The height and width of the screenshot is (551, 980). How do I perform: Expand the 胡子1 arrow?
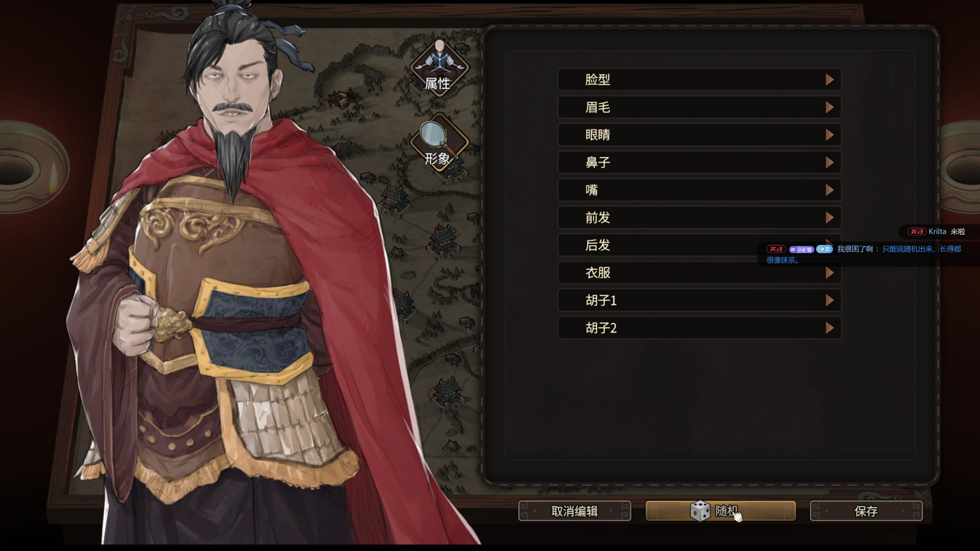pyautogui.click(x=829, y=300)
